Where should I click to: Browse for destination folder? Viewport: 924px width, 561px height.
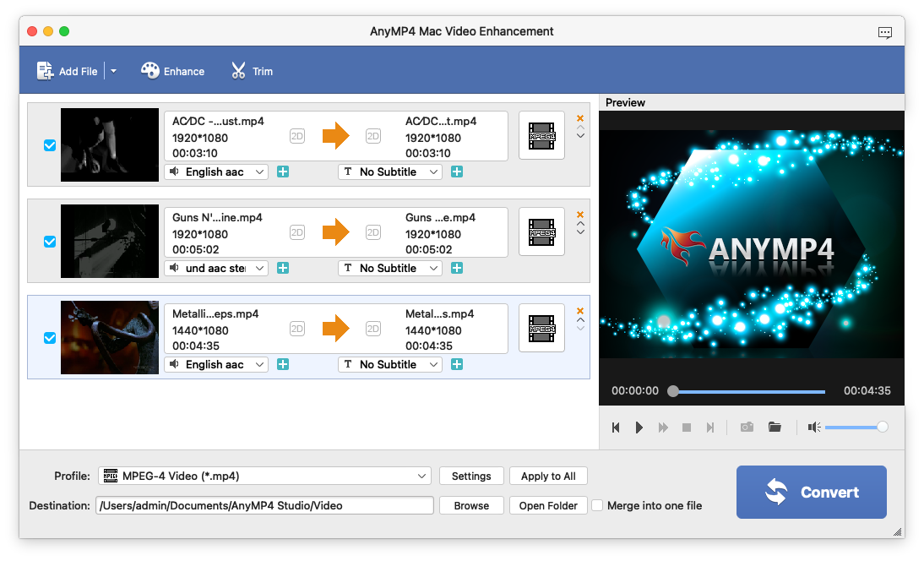pyautogui.click(x=471, y=505)
